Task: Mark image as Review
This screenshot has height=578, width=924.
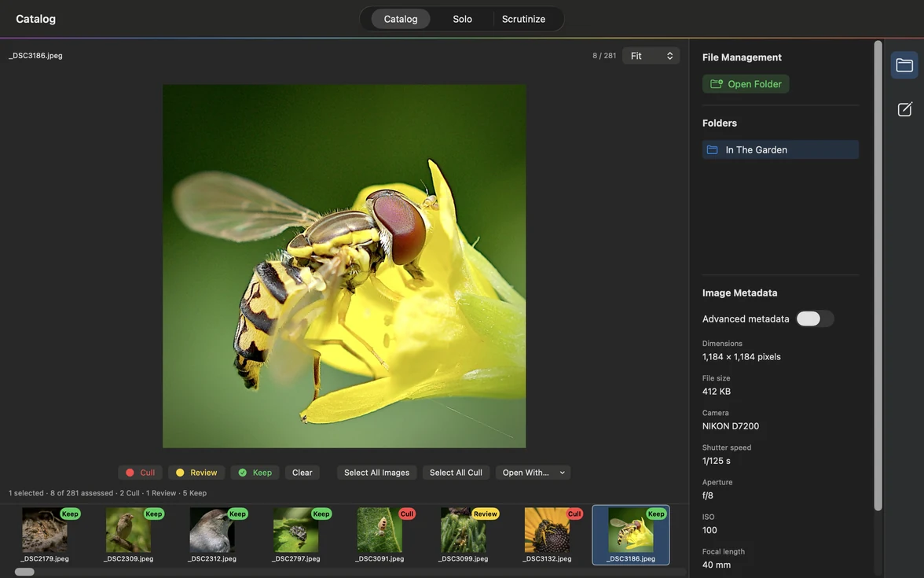Action: (x=196, y=473)
